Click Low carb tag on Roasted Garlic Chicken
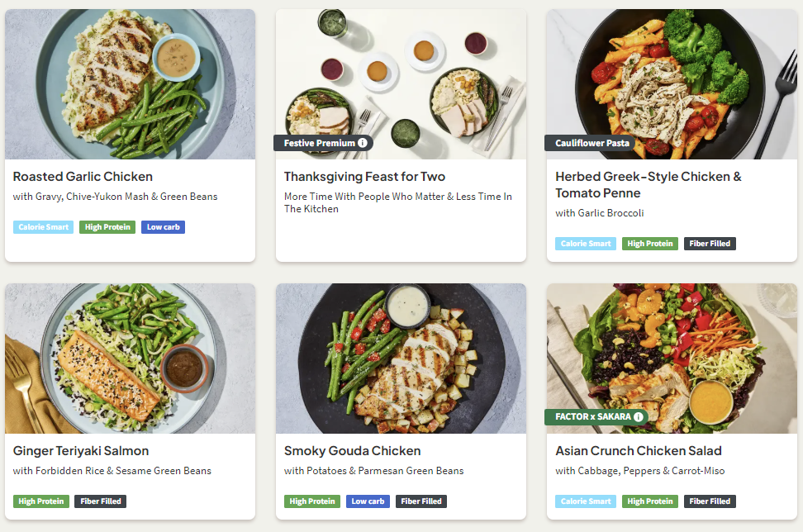Screen dimensions: 803x532 click(x=164, y=227)
